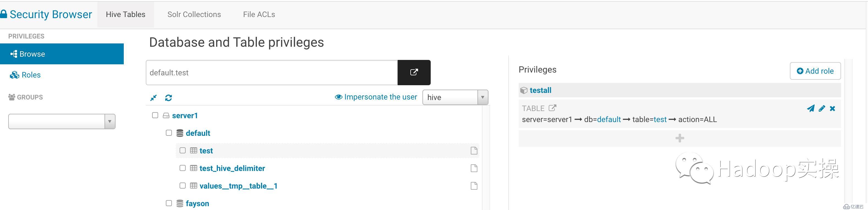The height and width of the screenshot is (210, 868).
Task: Click the document icon beside test_hive_delimiter
Action: [474, 168]
